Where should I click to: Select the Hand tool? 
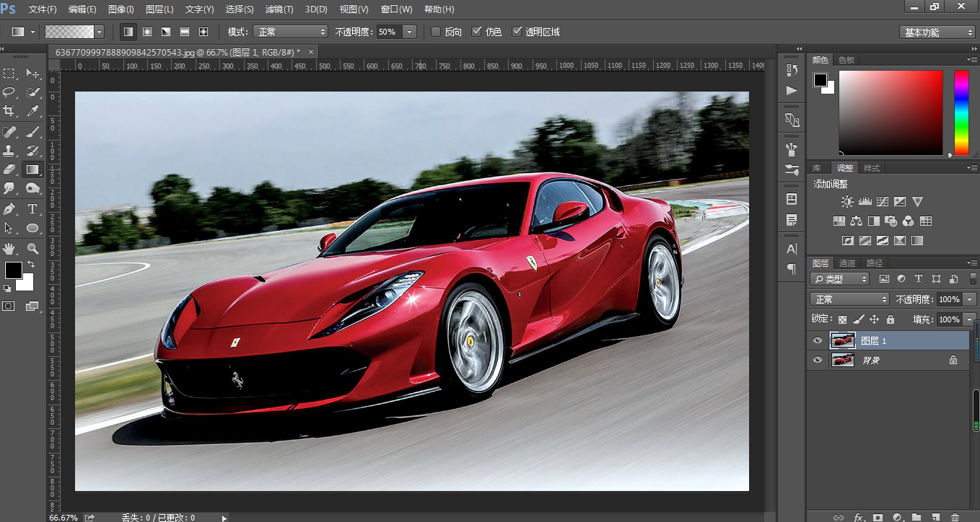coord(9,249)
